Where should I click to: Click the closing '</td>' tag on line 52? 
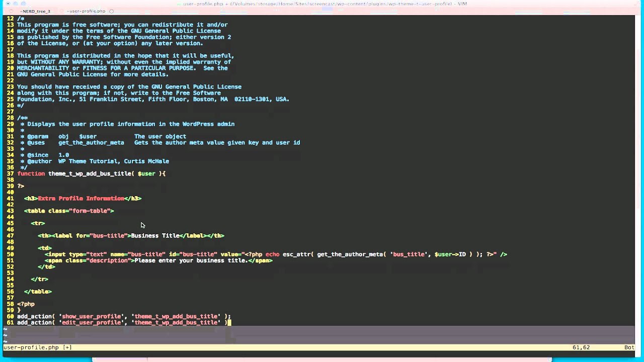[46, 266]
